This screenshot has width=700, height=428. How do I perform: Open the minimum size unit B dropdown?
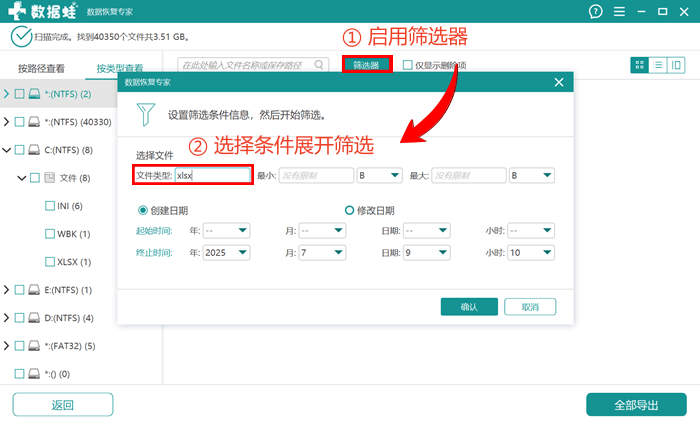pos(379,175)
